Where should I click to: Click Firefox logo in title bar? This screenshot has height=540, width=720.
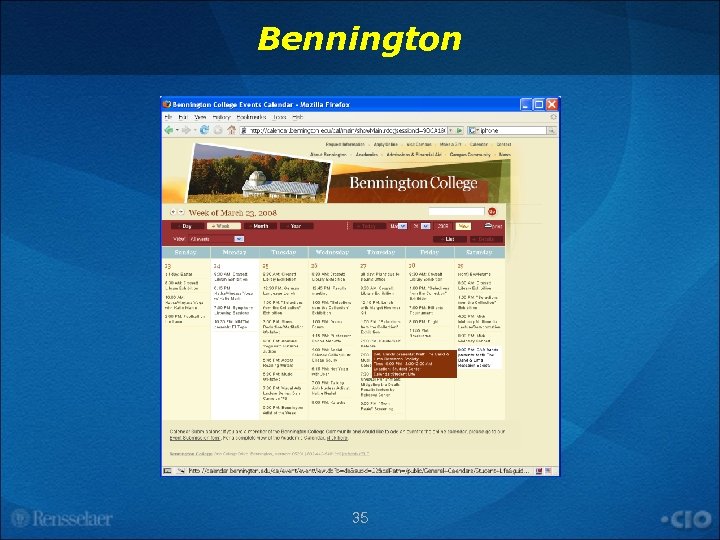[167, 105]
